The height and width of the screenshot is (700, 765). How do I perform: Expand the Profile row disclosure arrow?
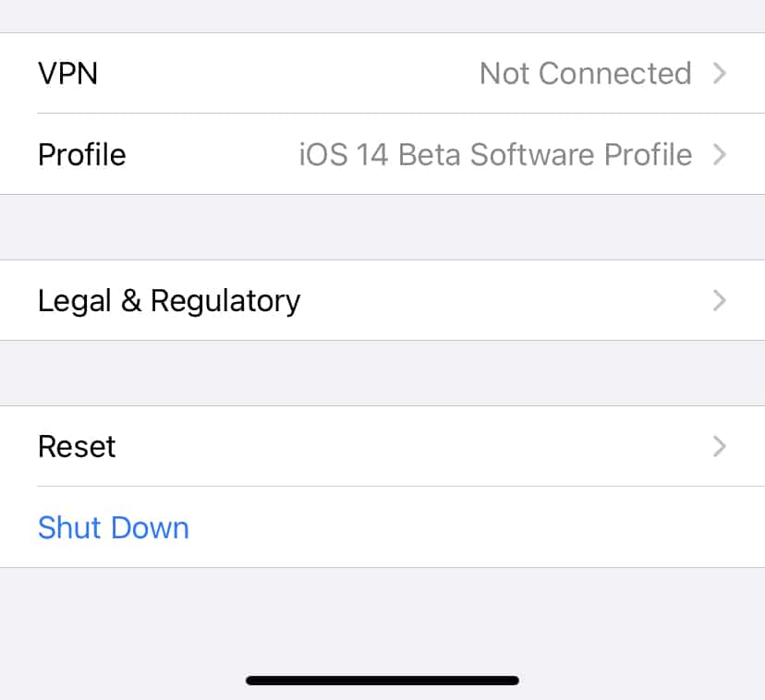[720, 154]
